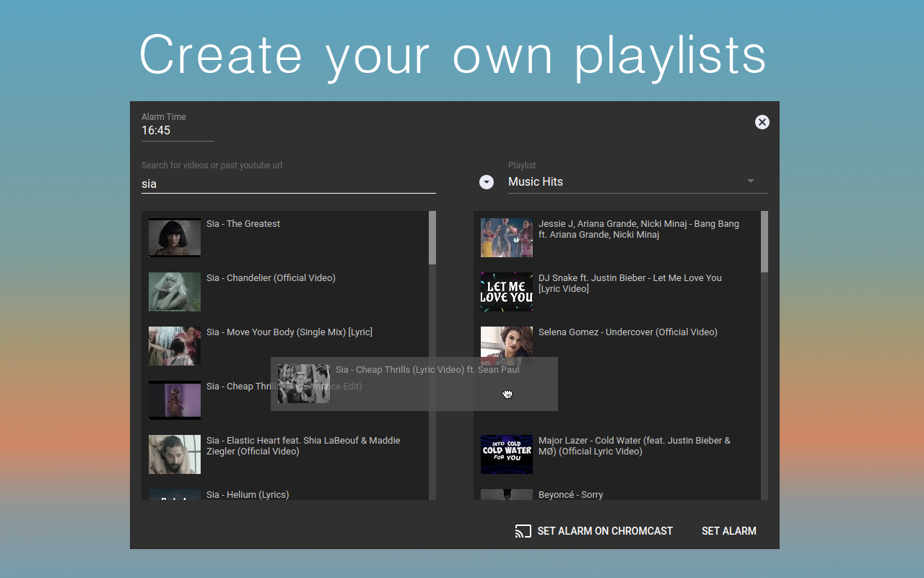Select the Jessie J Bang Bang thumbnail
The image size is (924, 578).
coord(507,238)
